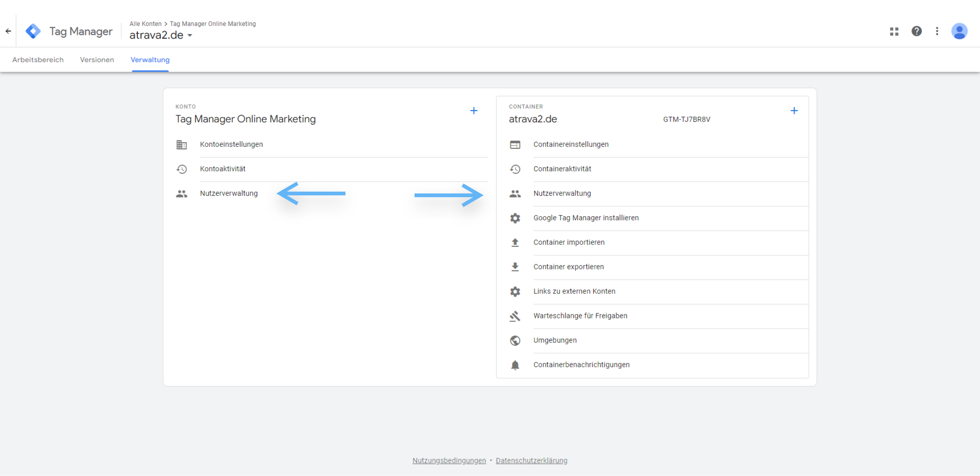Open Containereinstellungen in the container panel
This screenshot has height=476, width=980.
point(570,144)
